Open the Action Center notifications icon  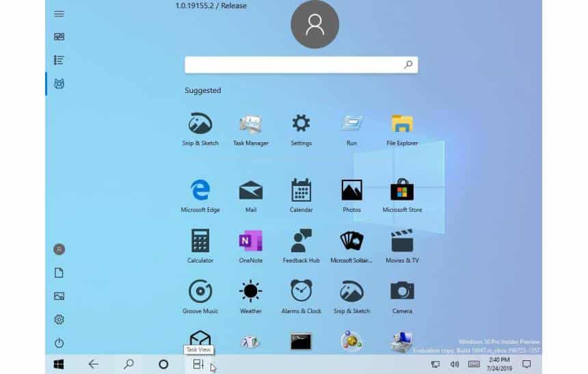click(x=526, y=364)
